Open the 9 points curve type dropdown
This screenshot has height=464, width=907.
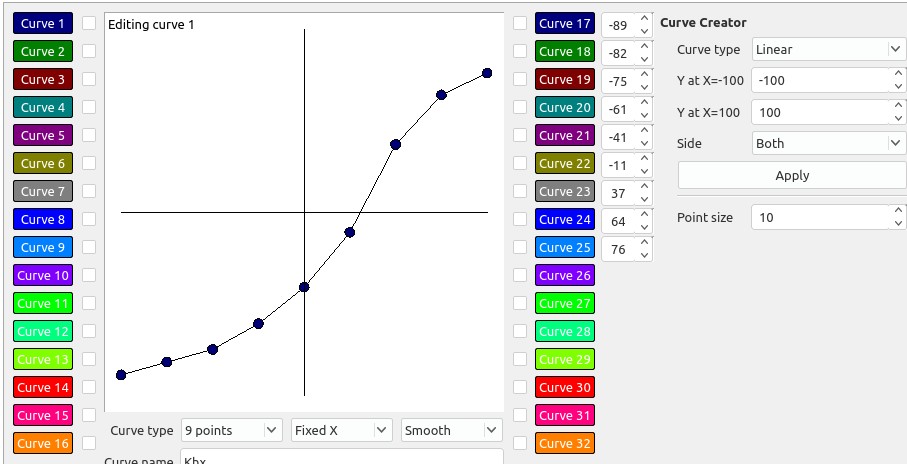point(231,430)
